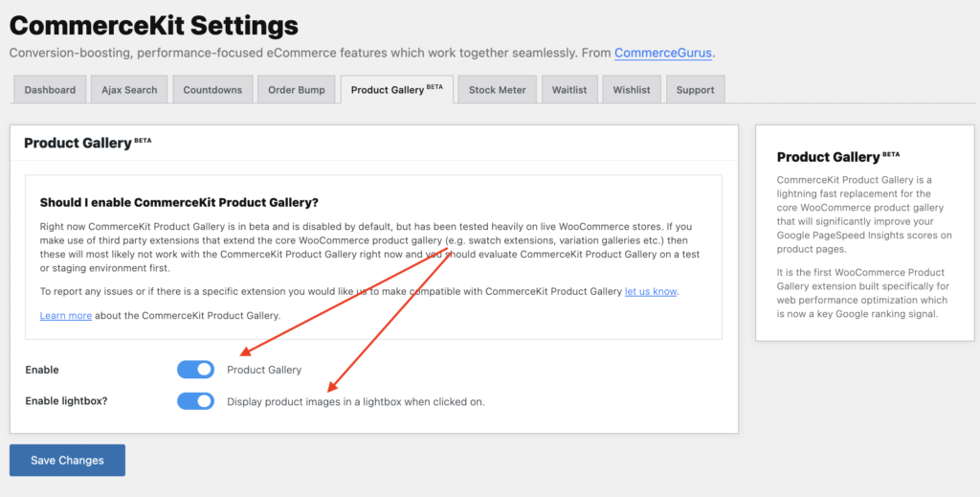Click the Product Gallery BETA tab
The image size is (980, 497).
(x=397, y=89)
